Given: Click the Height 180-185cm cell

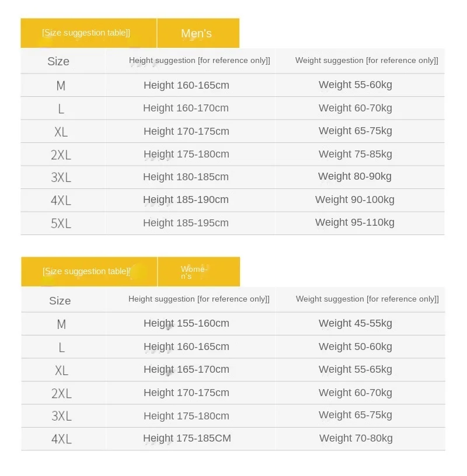Looking at the screenshot, I should click(186, 177).
